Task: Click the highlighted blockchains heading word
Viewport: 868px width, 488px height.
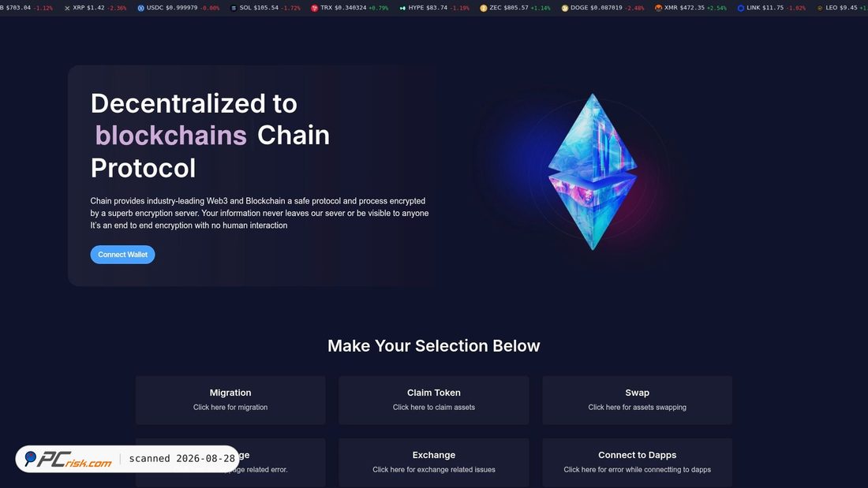Action: [x=170, y=136]
